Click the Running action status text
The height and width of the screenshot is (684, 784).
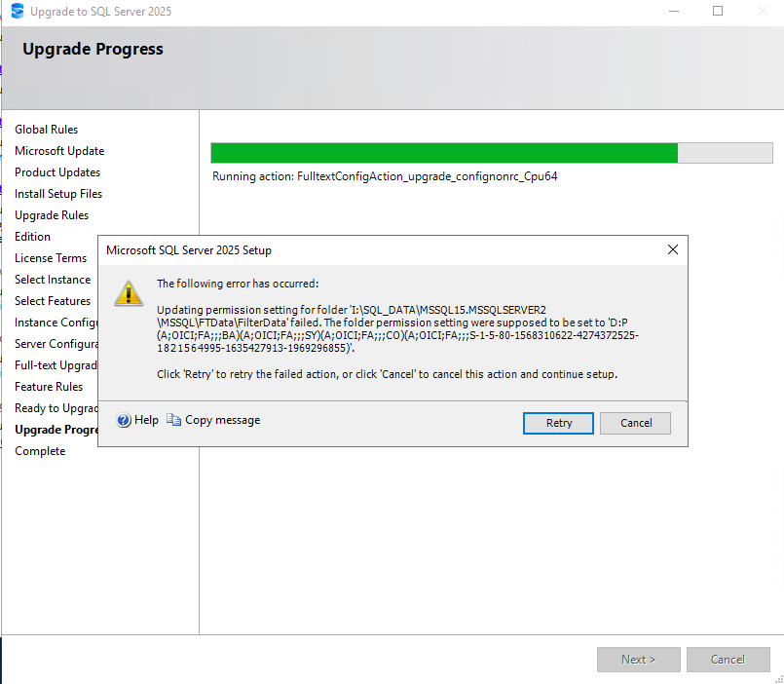point(385,176)
